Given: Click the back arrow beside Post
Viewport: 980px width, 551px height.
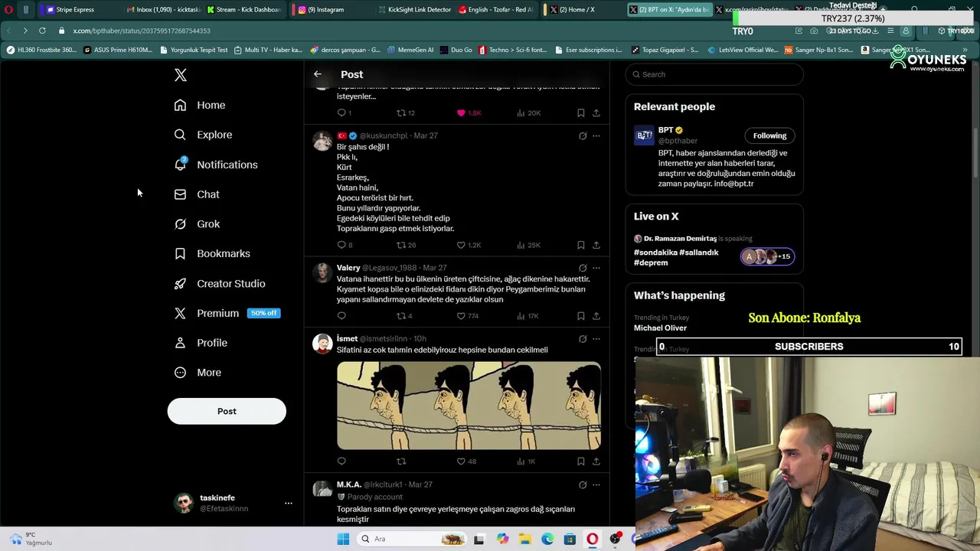Looking at the screenshot, I should pos(318,74).
